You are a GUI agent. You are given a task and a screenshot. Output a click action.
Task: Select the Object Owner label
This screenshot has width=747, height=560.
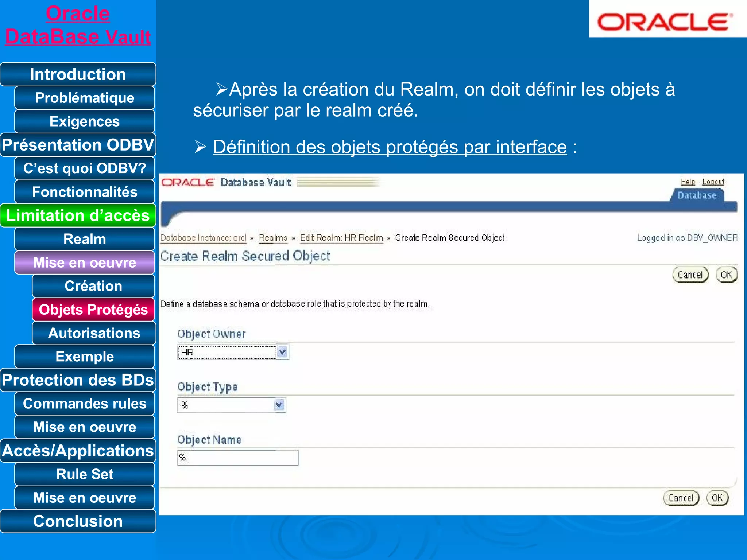212,334
